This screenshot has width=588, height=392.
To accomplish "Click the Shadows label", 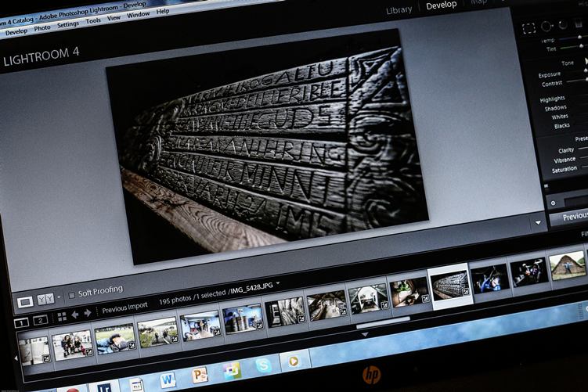I will point(555,108).
